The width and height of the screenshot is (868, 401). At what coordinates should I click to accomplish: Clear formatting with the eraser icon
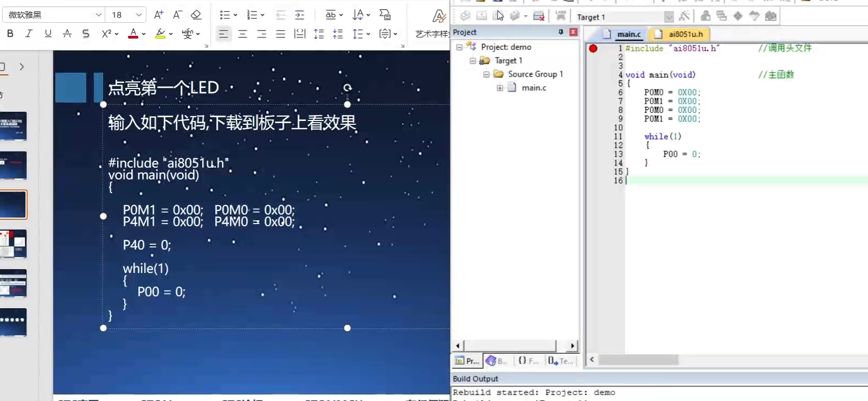[x=196, y=15]
